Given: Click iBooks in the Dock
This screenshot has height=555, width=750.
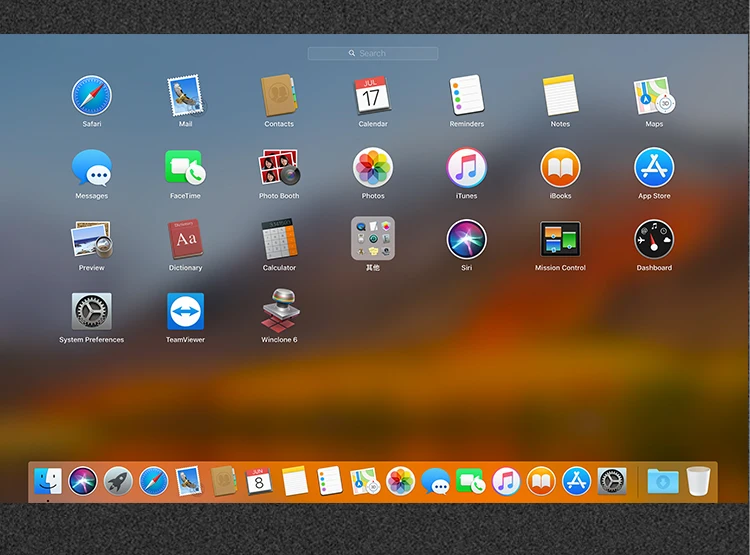Looking at the screenshot, I should (541, 481).
